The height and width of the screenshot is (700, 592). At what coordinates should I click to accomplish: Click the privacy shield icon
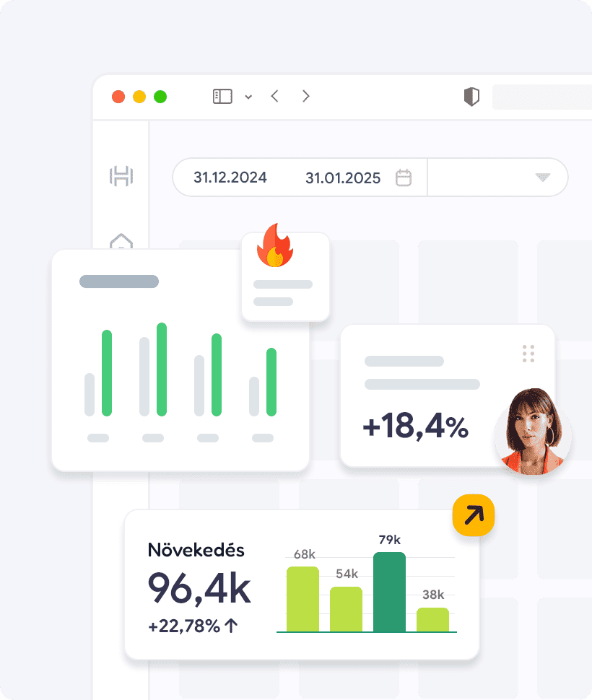pos(471,97)
